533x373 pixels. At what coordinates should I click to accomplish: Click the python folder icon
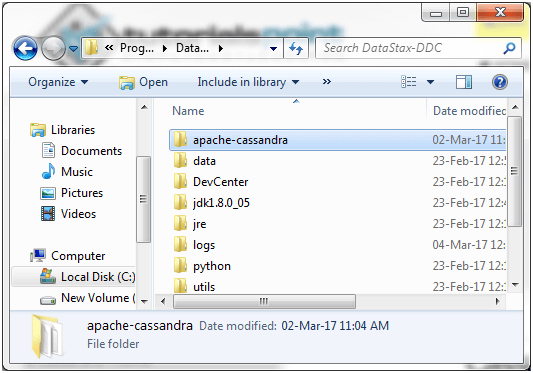tap(180, 266)
